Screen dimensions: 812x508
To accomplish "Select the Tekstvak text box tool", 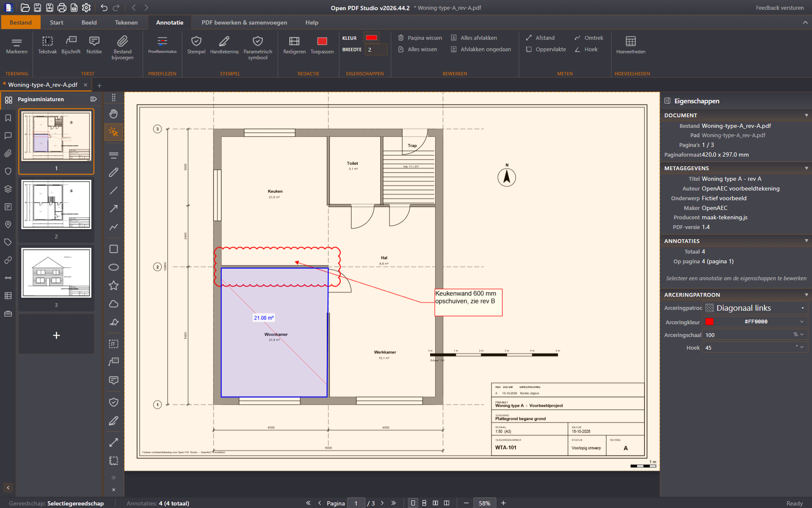I will (47, 45).
